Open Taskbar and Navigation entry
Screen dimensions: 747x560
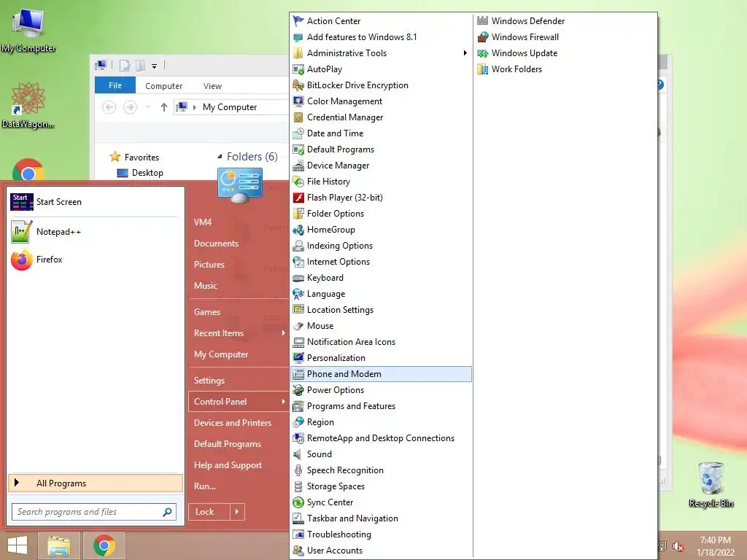[x=381, y=518]
